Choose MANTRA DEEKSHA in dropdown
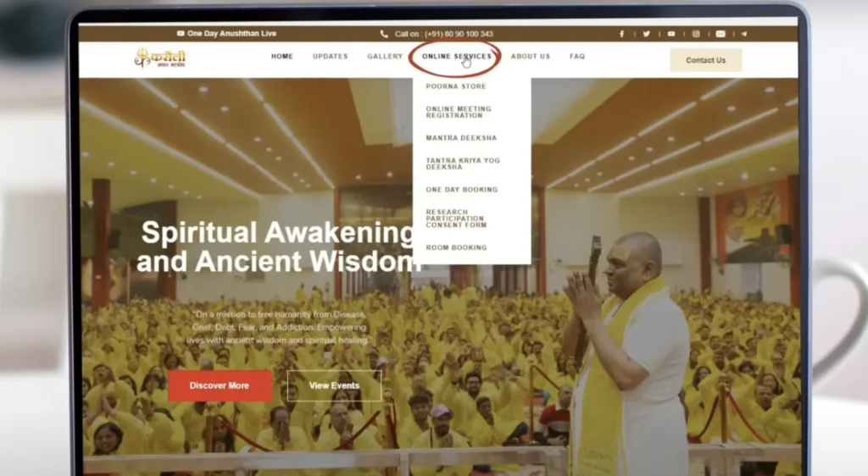 tap(461, 138)
